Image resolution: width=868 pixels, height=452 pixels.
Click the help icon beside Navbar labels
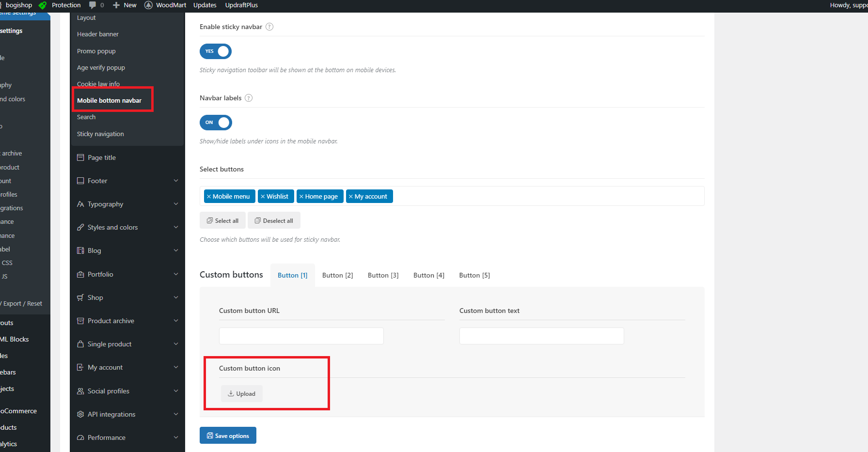(249, 98)
